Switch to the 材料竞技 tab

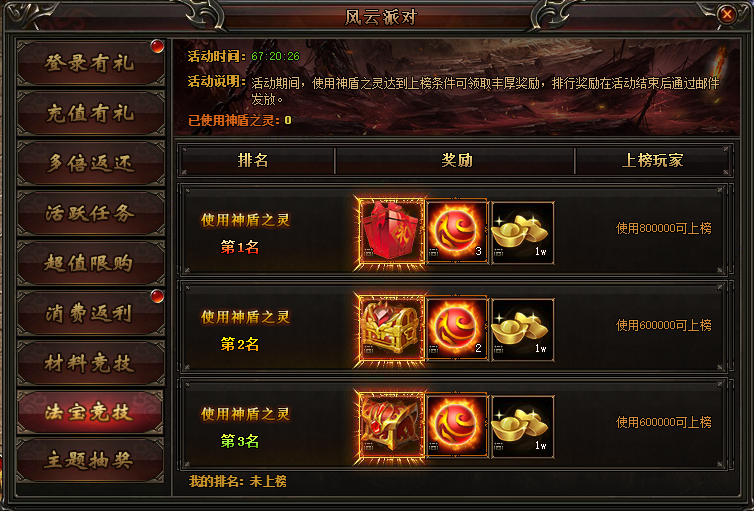pyautogui.click(x=91, y=363)
